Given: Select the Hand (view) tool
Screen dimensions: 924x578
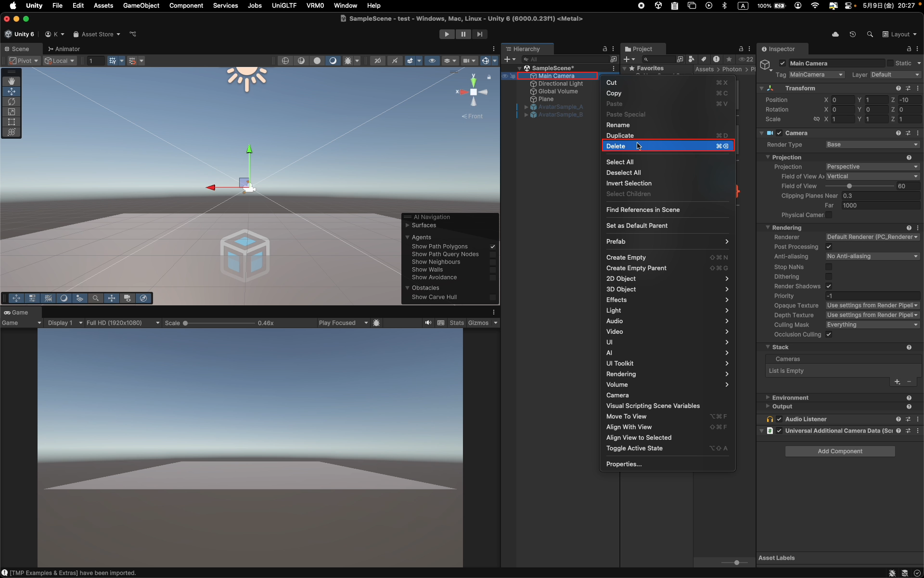Looking at the screenshot, I should pos(12,81).
